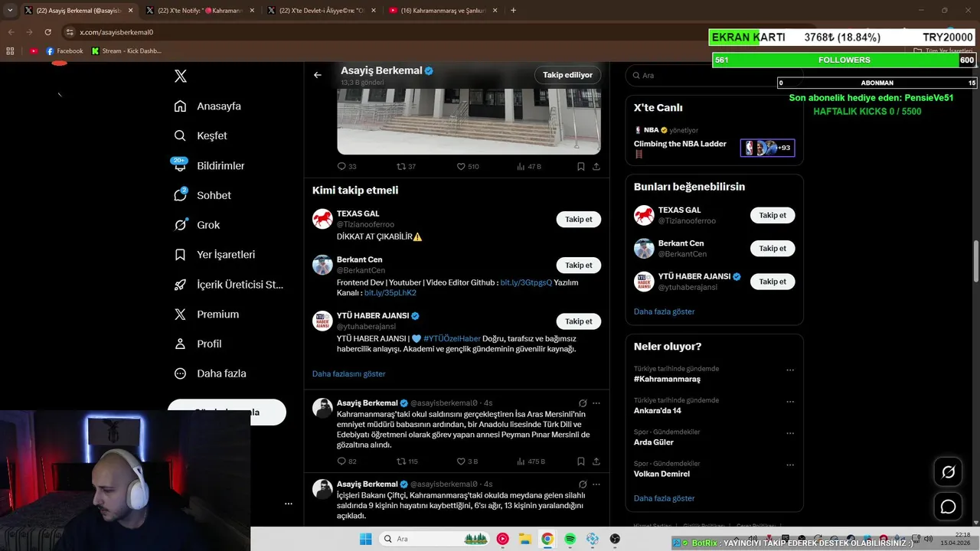Open Ankara'da 14 trend
980x551 pixels.
[657, 411]
